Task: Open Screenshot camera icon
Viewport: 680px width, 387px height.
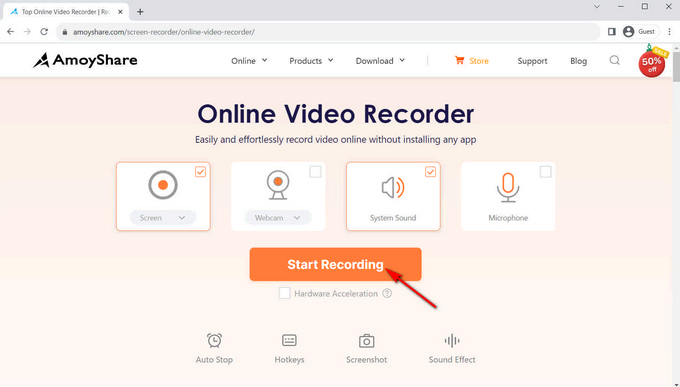Action: [x=366, y=341]
